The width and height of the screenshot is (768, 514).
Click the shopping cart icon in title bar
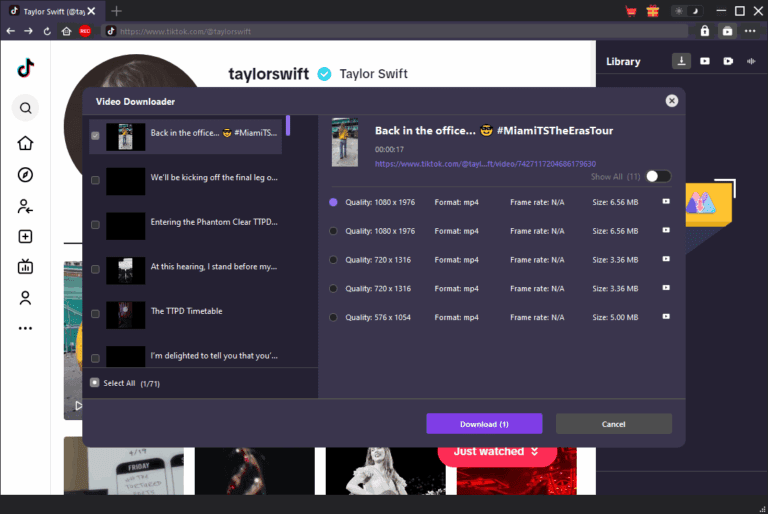pyautogui.click(x=631, y=11)
